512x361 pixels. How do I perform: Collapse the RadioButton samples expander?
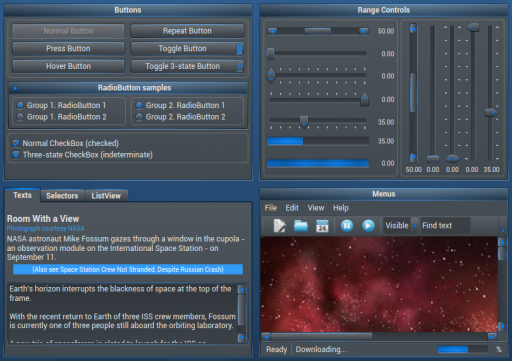(15, 88)
